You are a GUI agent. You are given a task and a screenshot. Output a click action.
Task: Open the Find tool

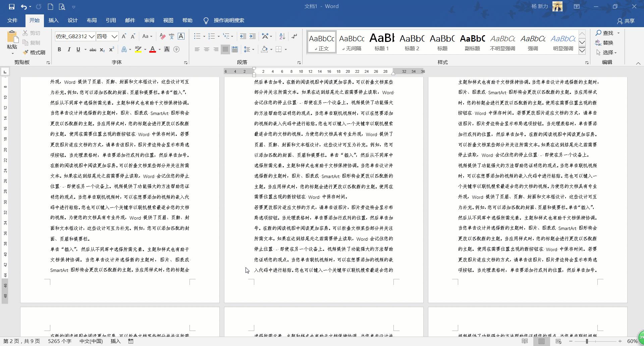(605, 33)
